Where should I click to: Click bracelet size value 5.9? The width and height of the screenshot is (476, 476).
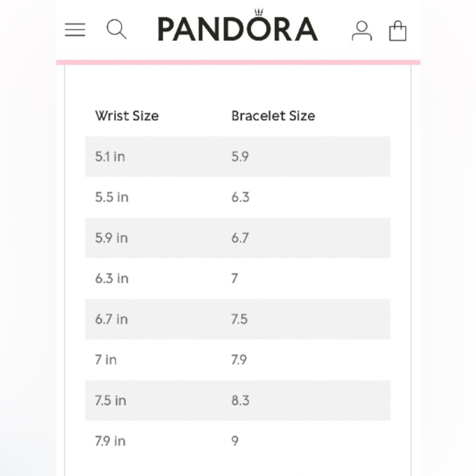pos(240,157)
